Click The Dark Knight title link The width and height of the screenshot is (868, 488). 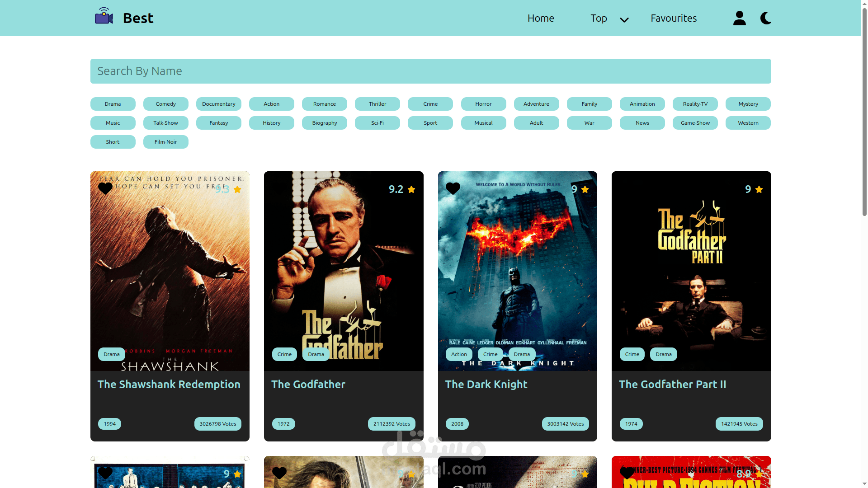click(486, 385)
